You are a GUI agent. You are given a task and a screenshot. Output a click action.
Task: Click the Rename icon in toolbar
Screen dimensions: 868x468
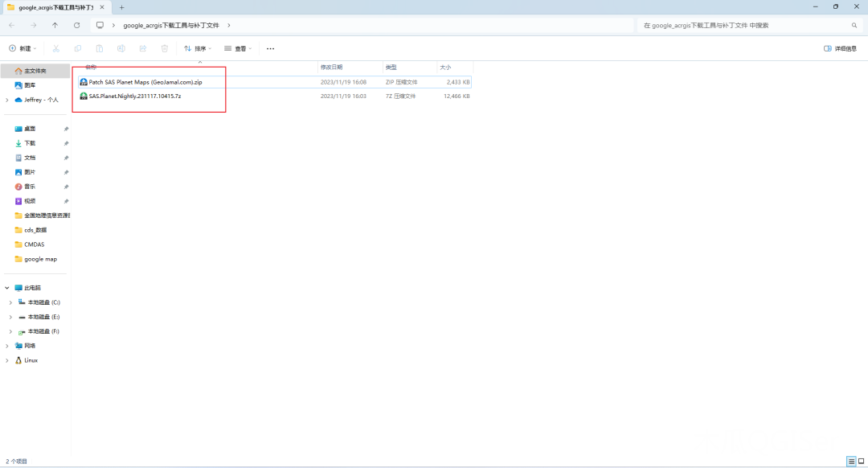click(121, 49)
